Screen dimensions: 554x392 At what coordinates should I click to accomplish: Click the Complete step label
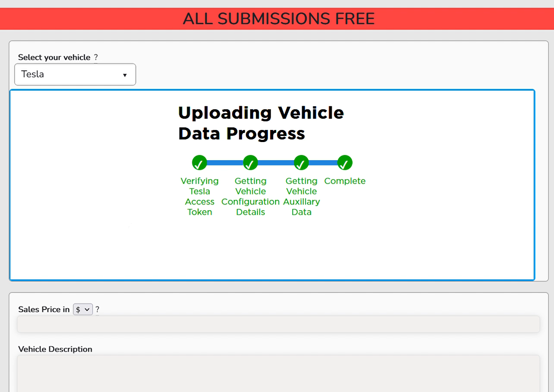click(x=345, y=181)
